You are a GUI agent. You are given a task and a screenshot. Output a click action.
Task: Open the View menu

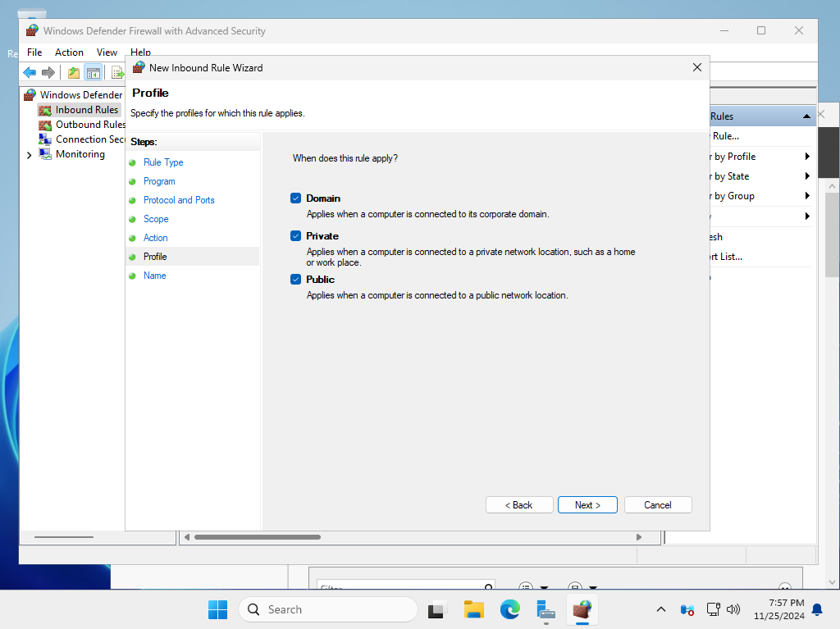click(x=107, y=52)
